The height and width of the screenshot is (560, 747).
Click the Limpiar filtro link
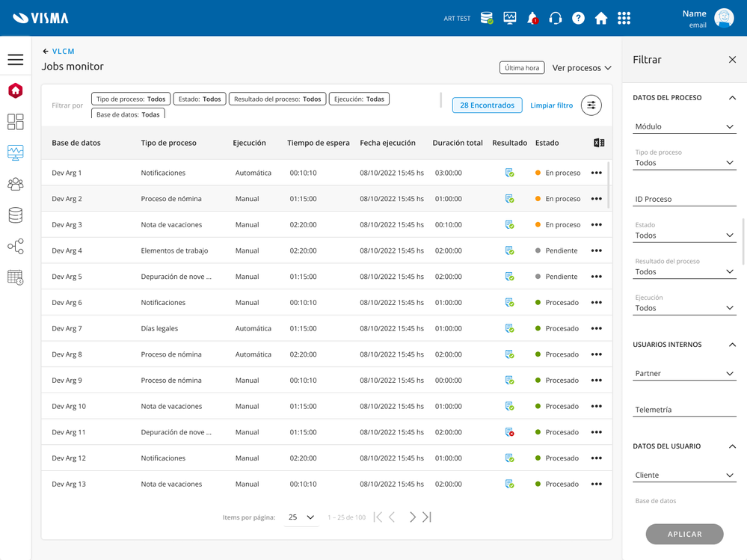coord(551,105)
